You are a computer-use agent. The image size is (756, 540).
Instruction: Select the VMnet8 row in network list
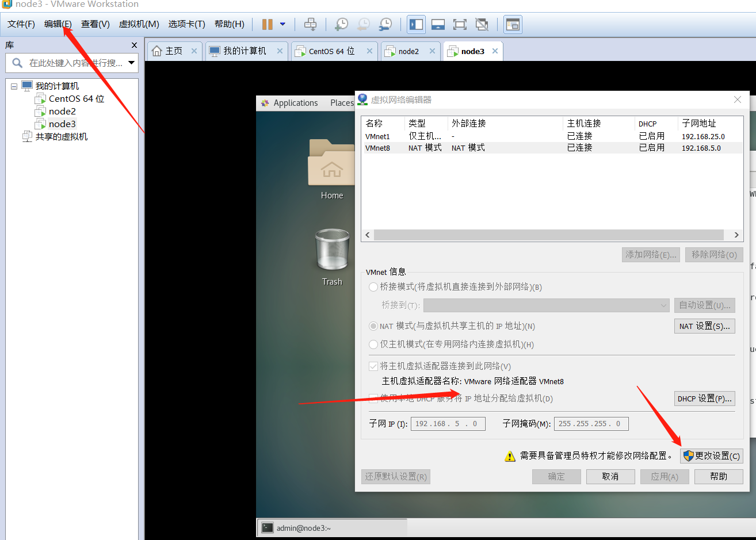pos(552,148)
